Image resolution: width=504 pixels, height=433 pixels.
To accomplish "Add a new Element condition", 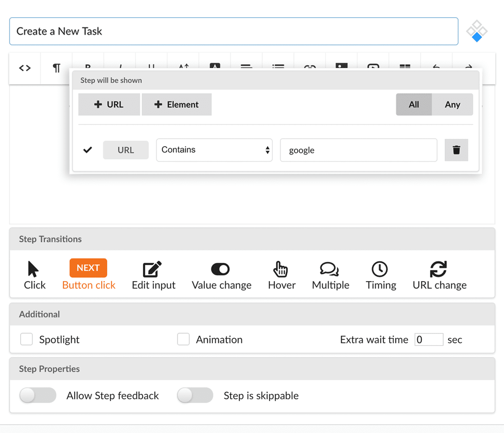I will [176, 105].
